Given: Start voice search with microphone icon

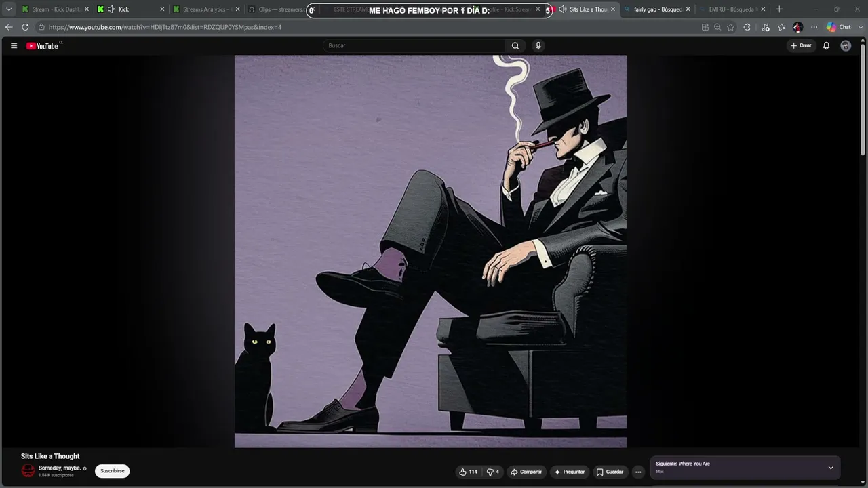Looking at the screenshot, I should (538, 45).
